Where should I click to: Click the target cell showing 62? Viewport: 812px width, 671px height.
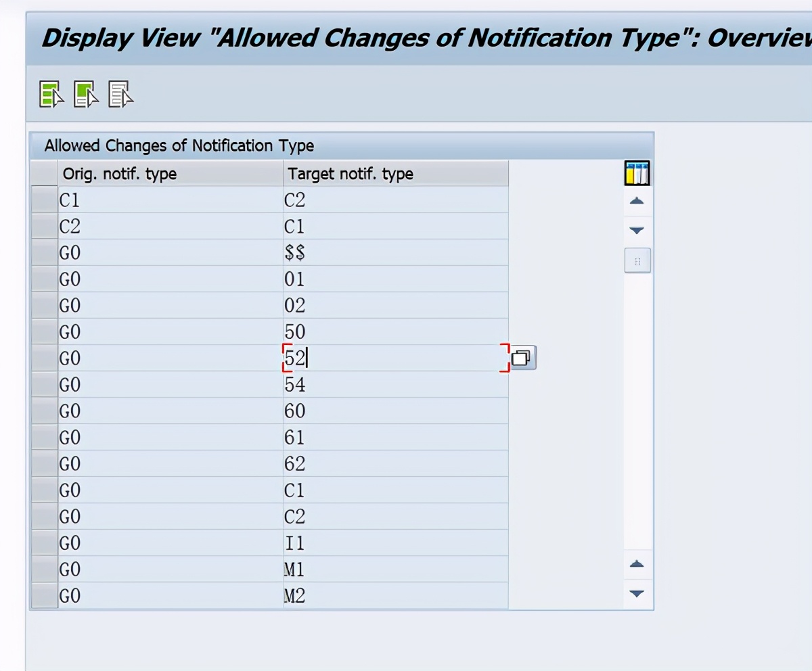coord(396,464)
